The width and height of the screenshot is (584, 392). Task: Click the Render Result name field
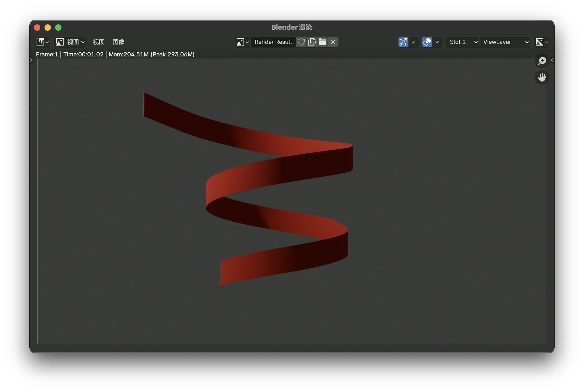[273, 42]
